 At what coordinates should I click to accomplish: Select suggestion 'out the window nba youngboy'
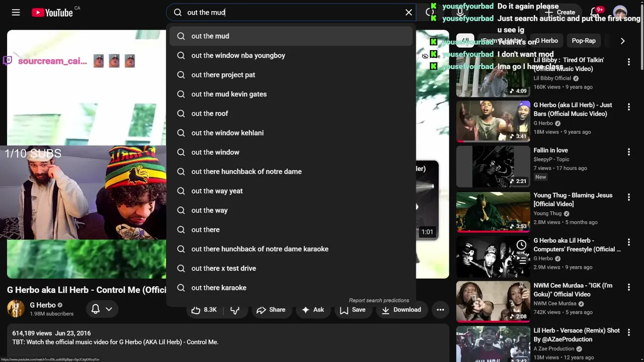[x=291, y=55]
